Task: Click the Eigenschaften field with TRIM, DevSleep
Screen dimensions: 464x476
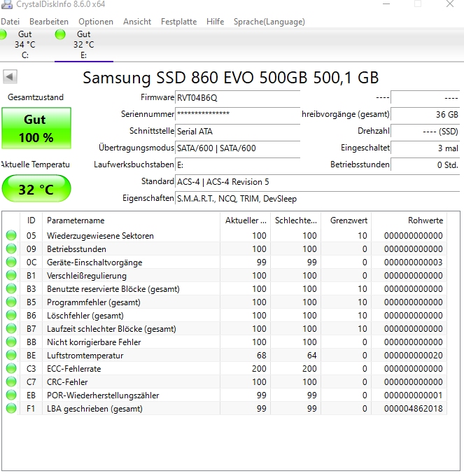Action: (318, 199)
